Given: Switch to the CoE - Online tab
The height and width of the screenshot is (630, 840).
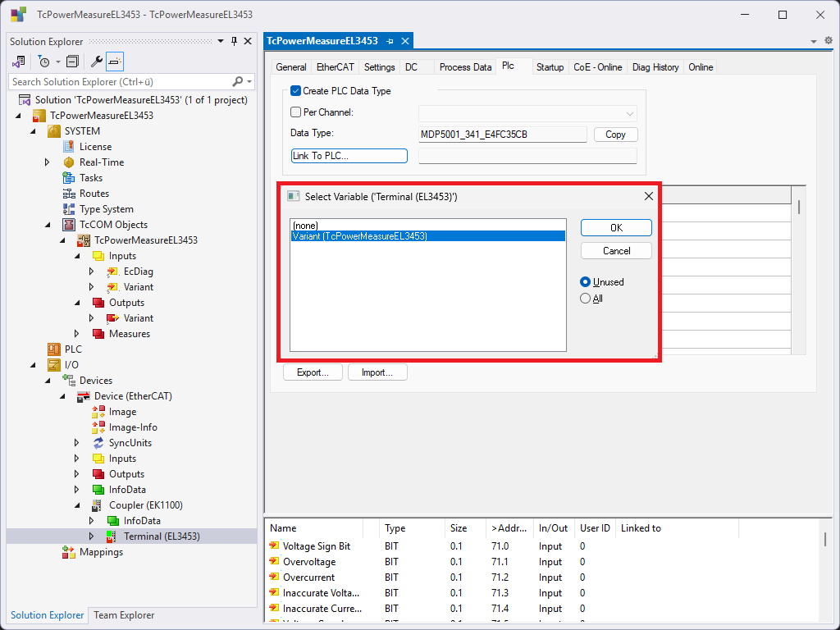Looking at the screenshot, I should [597, 67].
